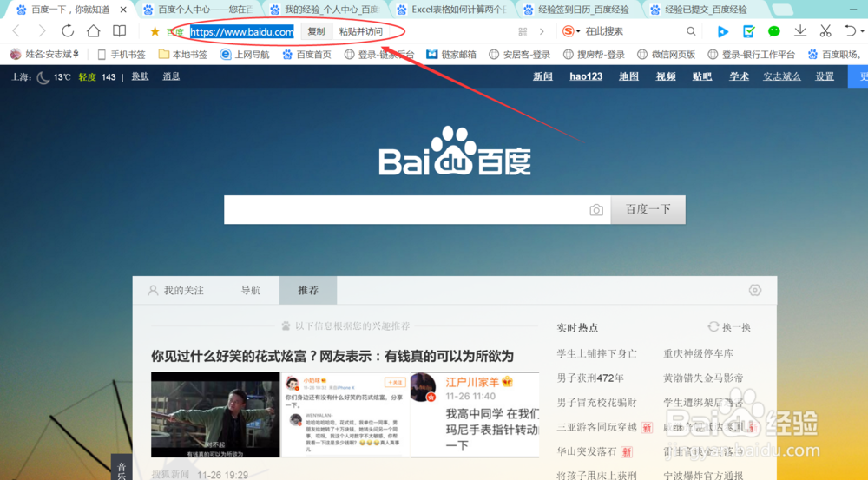Click the camera image search icon
This screenshot has width=868, height=480.
tap(596, 210)
